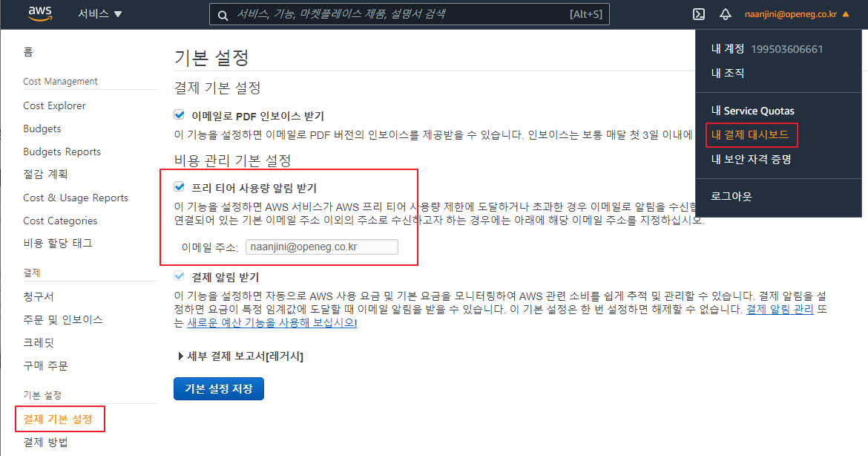
Task: Expand the 서비스 services dropdown
Action: point(99,14)
